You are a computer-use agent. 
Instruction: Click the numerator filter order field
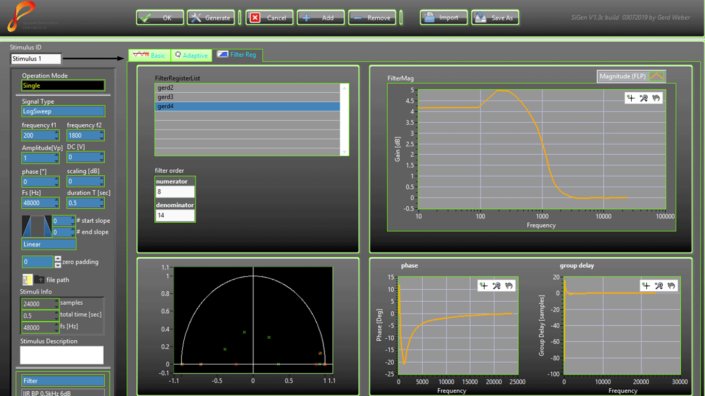coord(175,192)
